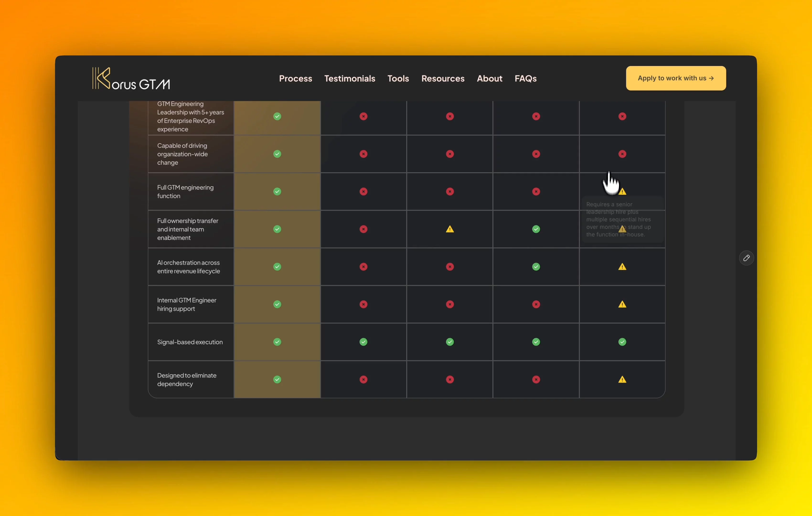Open the About page link
This screenshot has width=812, height=516.
coord(489,78)
